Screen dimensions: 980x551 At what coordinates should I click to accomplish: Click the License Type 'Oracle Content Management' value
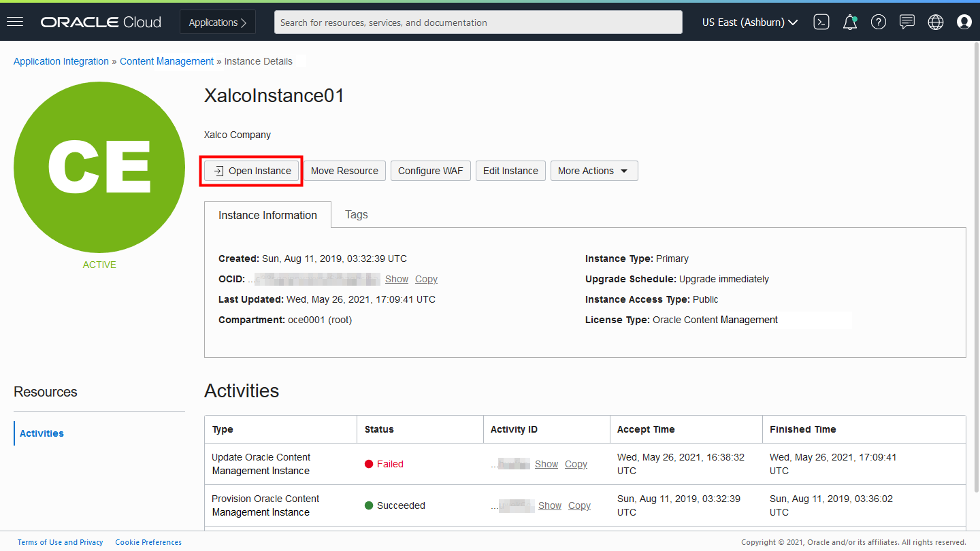(x=715, y=320)
